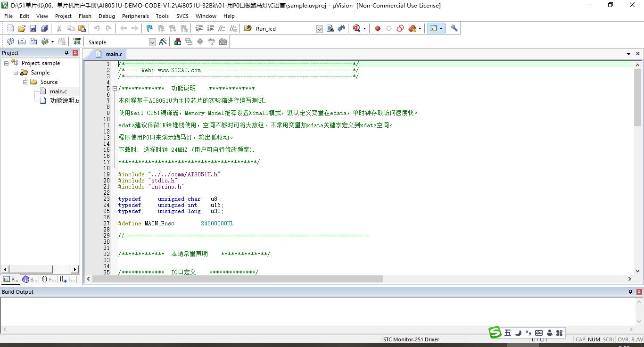Click the Download to flash (LOAD) icon

[77, 41]
